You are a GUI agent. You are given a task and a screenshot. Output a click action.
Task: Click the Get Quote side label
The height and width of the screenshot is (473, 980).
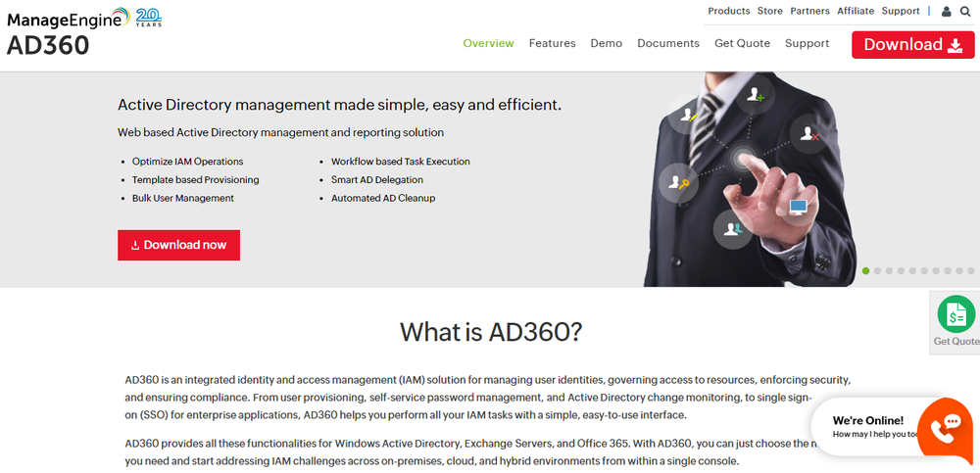pos(956,341)
